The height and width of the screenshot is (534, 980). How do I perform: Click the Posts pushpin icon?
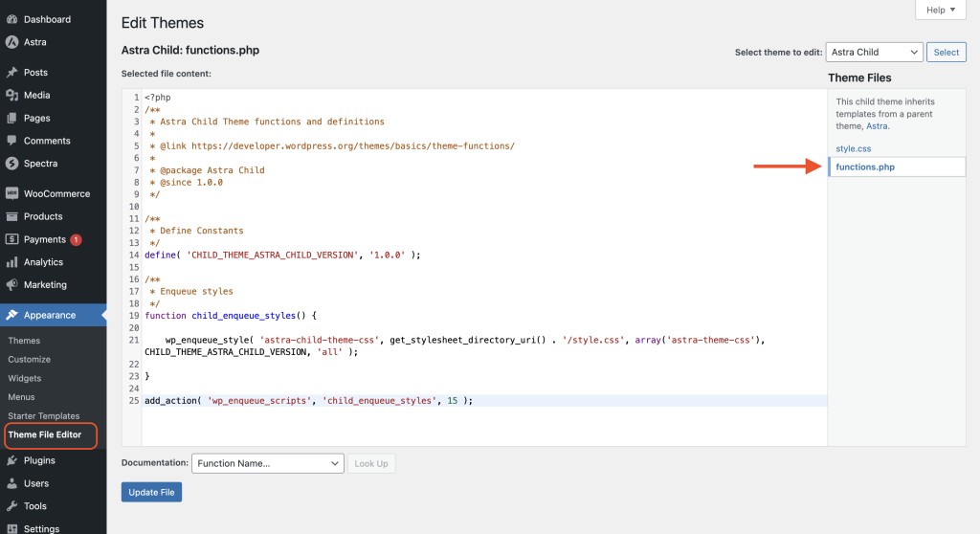11,73
